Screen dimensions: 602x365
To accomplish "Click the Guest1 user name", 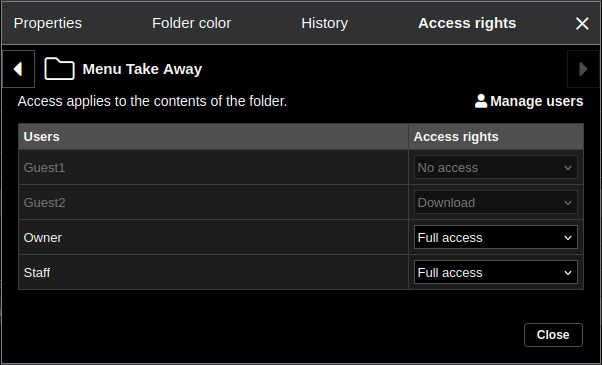I will pyautogui.click(x=44, y=167).
